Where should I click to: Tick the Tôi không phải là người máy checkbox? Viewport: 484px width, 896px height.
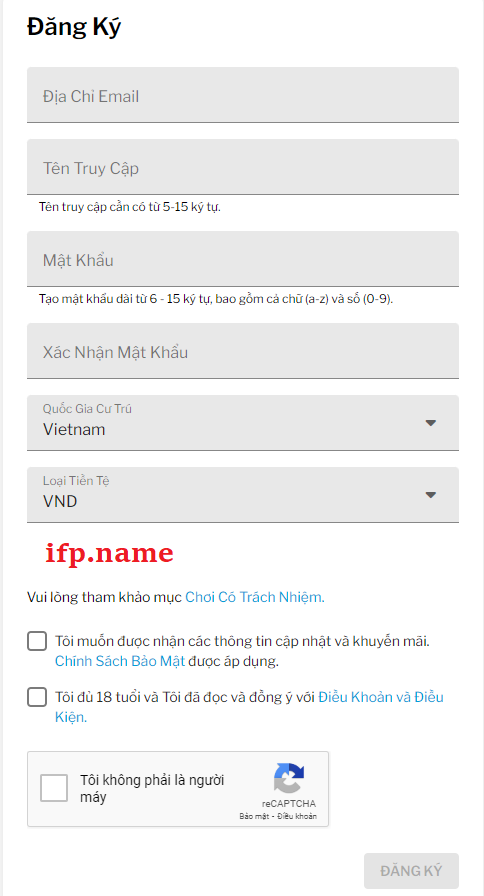[54, 789]
